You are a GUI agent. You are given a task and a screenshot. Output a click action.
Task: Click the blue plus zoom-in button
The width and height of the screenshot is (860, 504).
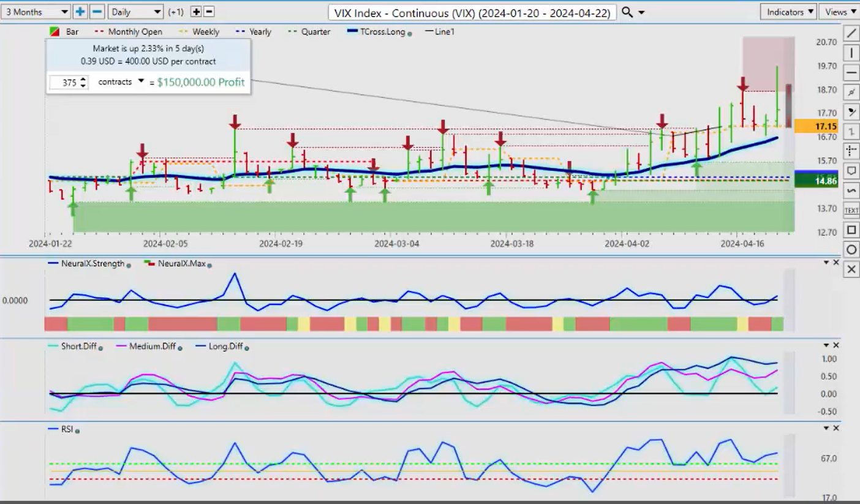coord(80,12)
